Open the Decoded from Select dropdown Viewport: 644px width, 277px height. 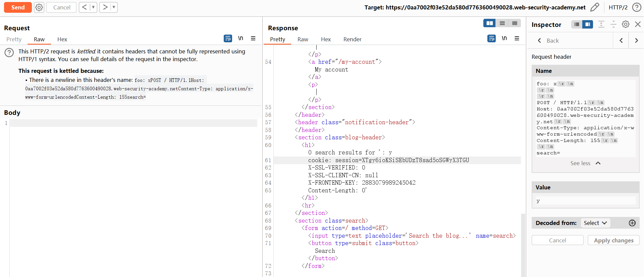click(595, 223)
